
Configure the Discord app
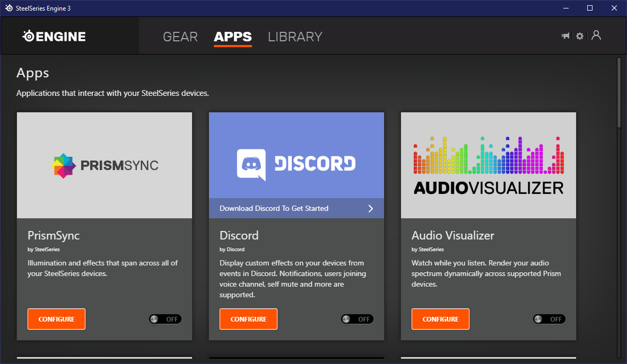[248, 319]
